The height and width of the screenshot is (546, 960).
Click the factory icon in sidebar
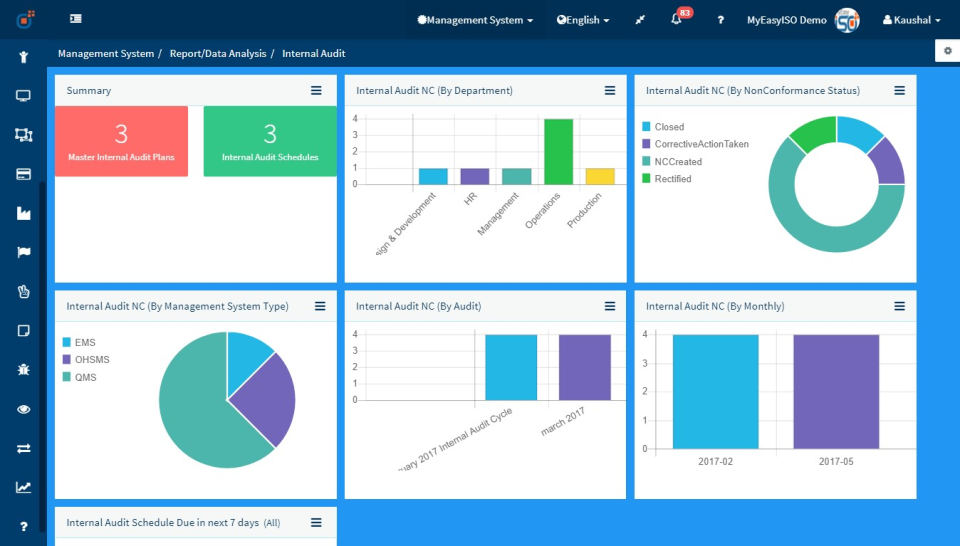click(23, 213)
